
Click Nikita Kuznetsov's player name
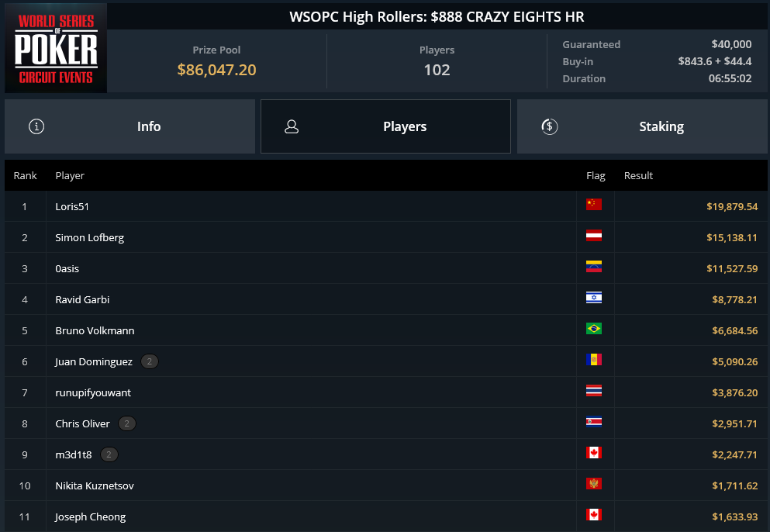pyautogui.click(x=95, y=485)
